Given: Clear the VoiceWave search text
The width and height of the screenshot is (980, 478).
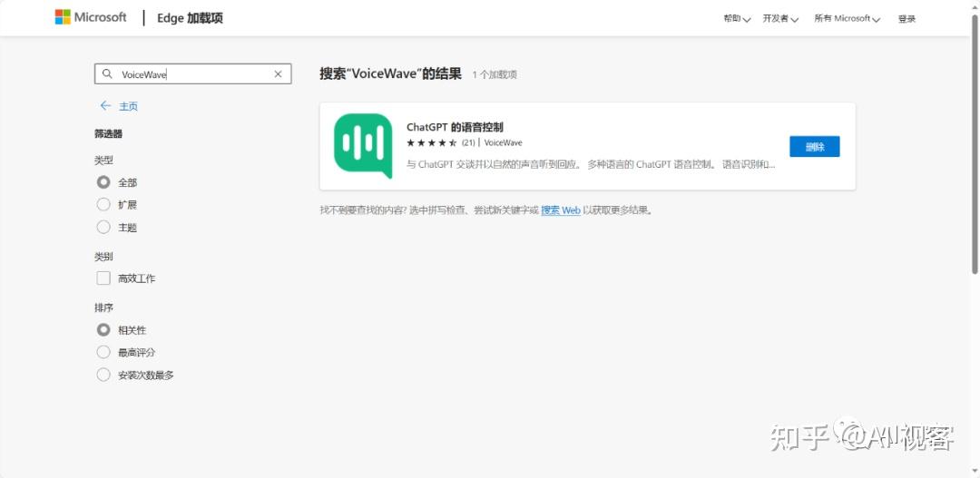Looking at the screenshot, I should (x=279, y=73).
